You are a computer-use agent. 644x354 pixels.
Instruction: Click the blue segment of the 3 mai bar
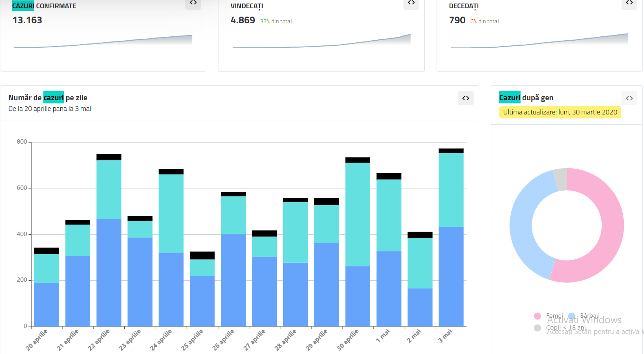451,276
